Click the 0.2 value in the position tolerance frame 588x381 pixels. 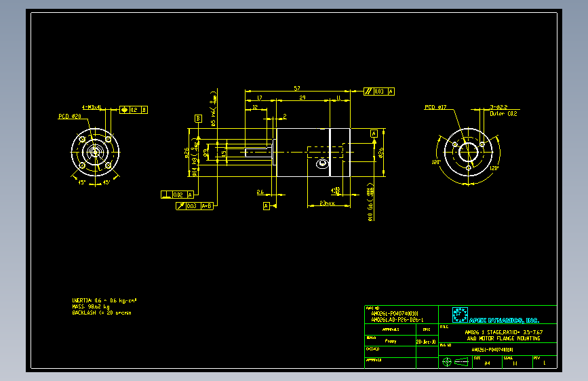point(134,110)
